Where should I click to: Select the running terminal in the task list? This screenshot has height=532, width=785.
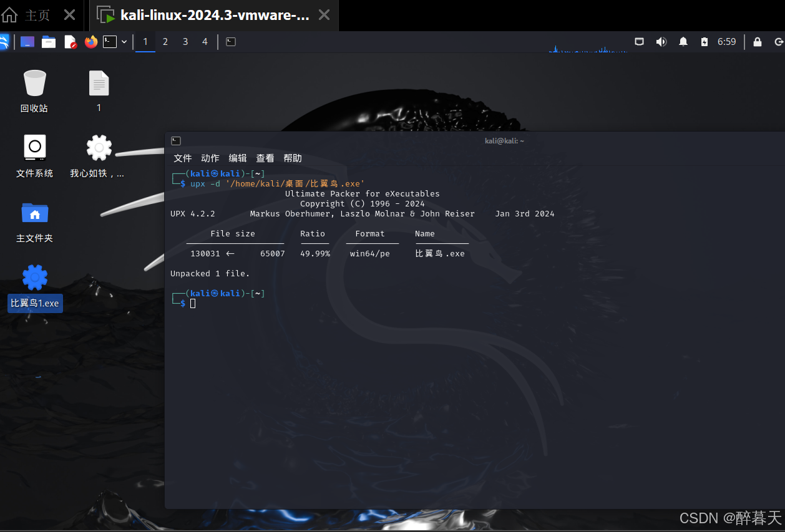click(x=231, y=42)
